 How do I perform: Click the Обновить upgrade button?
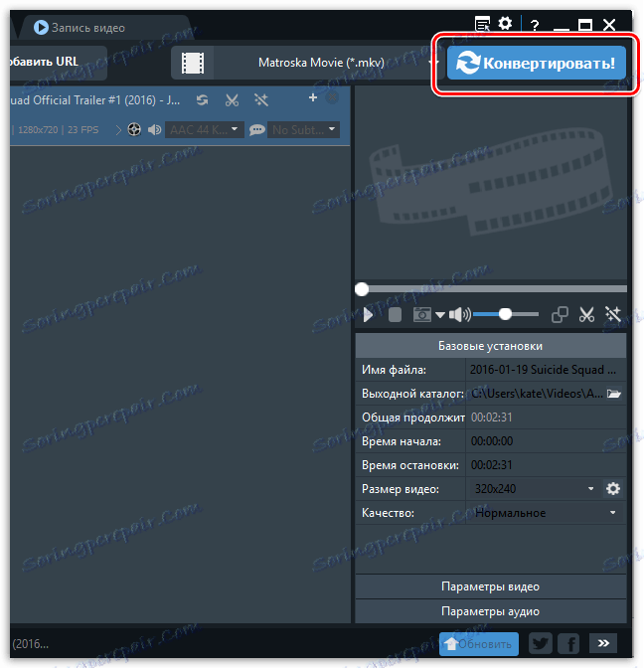point(479,644)
